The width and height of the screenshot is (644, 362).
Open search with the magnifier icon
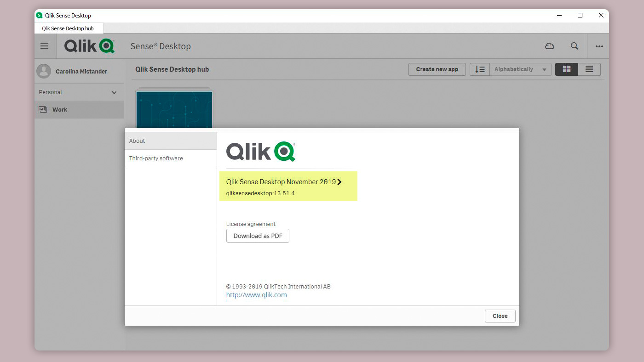[575, 46]
